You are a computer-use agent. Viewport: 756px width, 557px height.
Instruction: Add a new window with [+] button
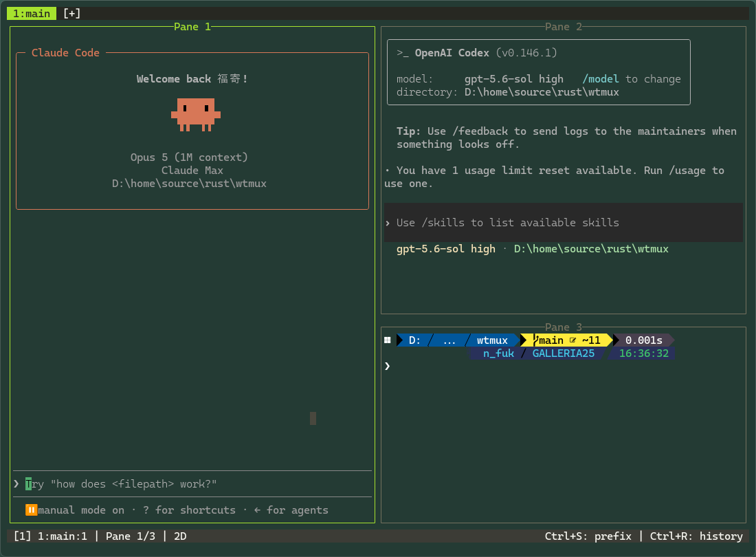click(72, 14)
